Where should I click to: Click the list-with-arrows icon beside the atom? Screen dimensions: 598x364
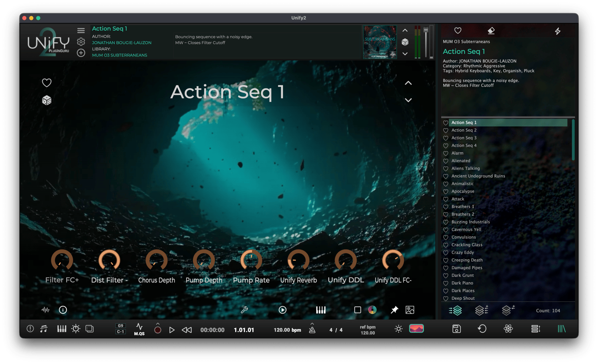(536, 329)
